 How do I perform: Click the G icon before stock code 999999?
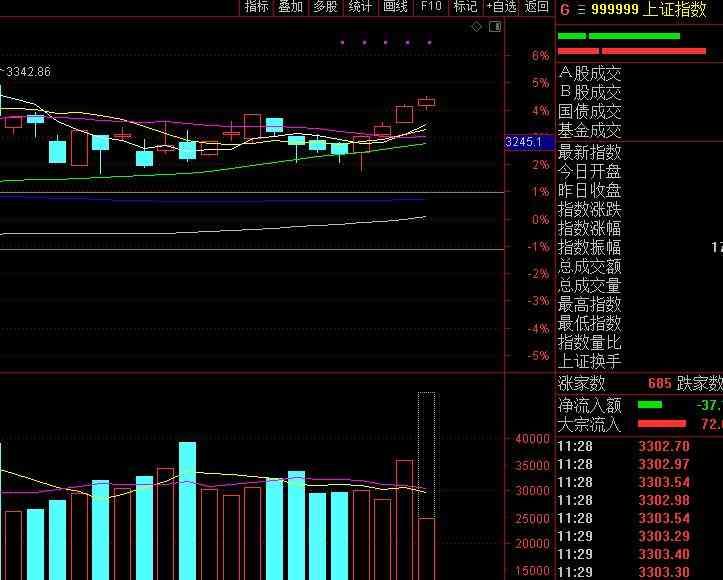click(564, 9)
